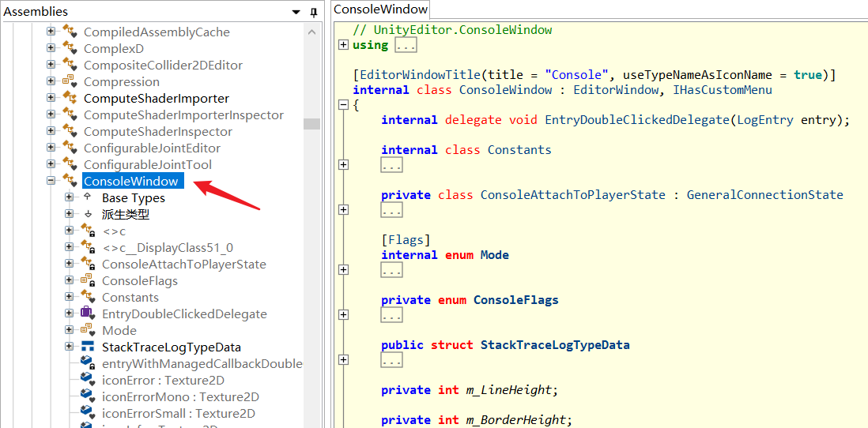
Task: Expand the ConsoleFlags enum code fold
Action: coord(343,314)
